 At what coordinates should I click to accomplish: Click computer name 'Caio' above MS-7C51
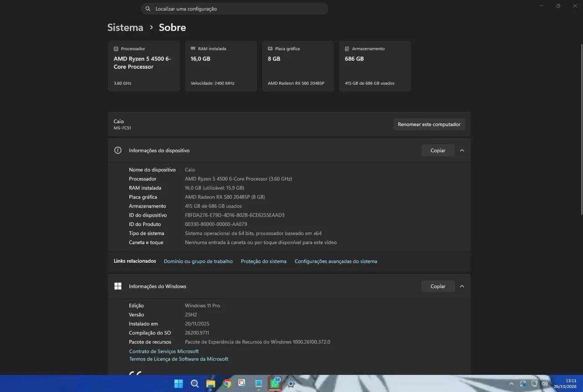coord(119,122)
